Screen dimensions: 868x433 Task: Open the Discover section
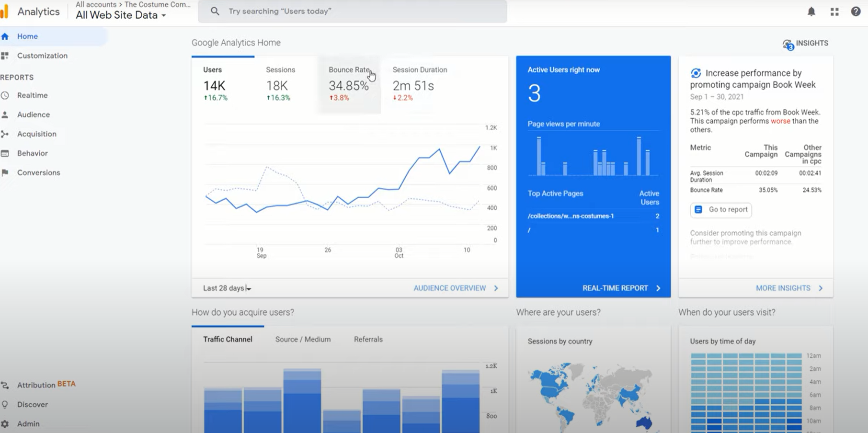(32, 404)
